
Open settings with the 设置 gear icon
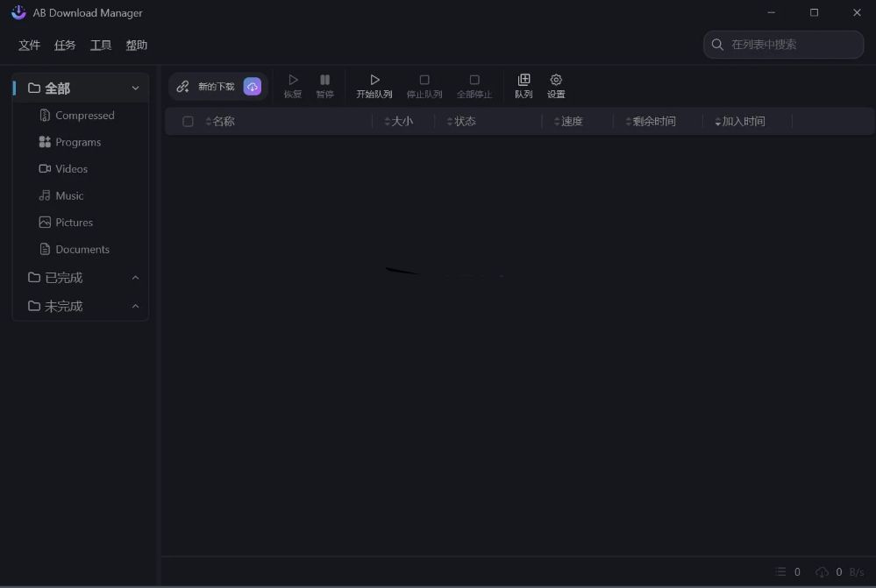tap(556, 85)
